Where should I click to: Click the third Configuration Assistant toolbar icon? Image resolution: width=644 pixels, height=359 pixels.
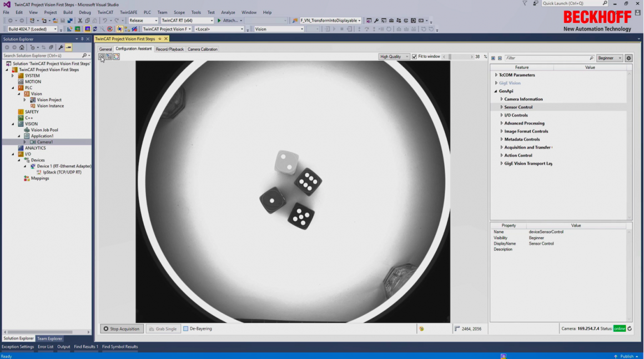[x=116, y=57]
